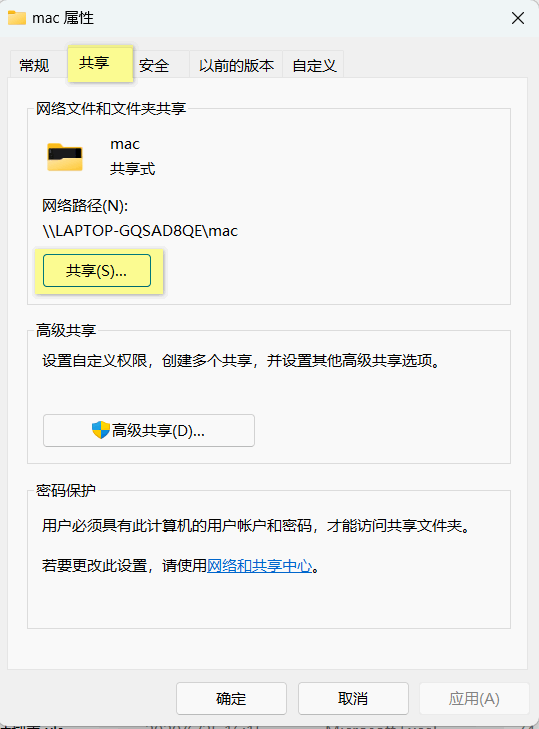Screen dimensions: 539x729
Task: Click the 共享式 status label
Action: [133, 169]
